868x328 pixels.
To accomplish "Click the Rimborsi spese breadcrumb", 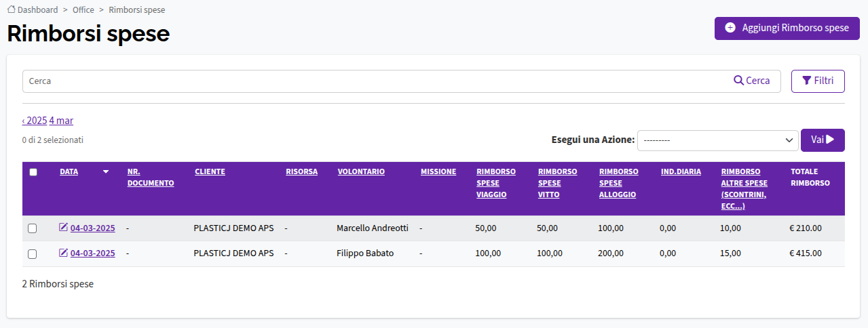I will [137, 10].
